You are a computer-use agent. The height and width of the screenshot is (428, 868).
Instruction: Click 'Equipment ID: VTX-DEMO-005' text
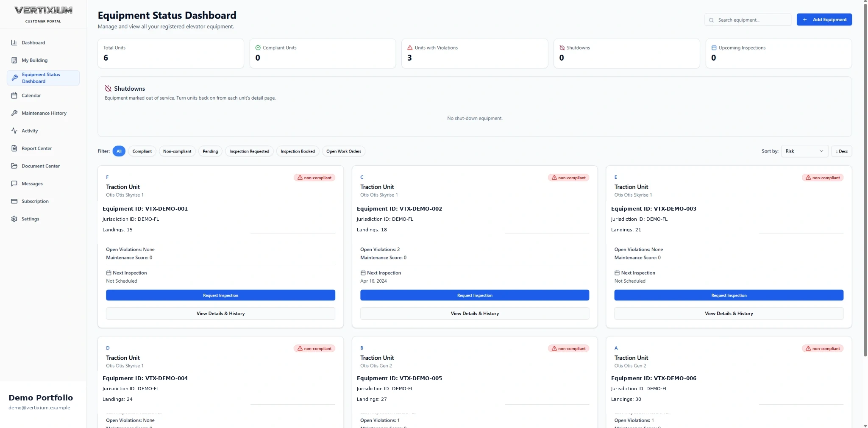click(399, 378)
